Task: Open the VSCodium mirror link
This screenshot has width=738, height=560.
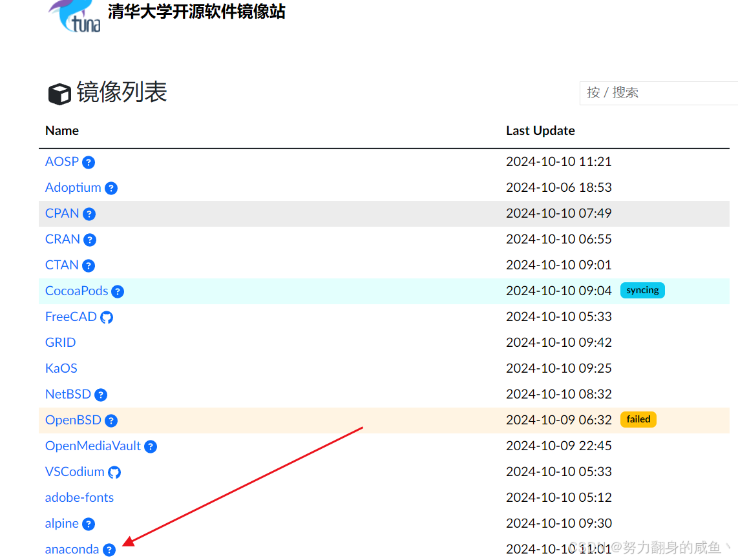Action: 75,472
